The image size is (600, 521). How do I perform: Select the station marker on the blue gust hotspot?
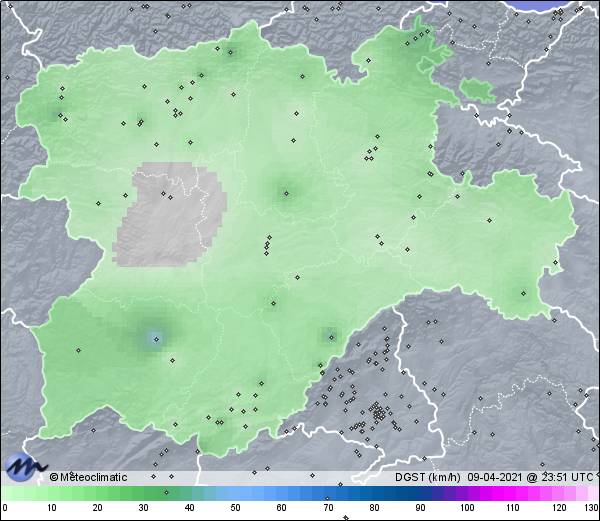click(156, 339)
